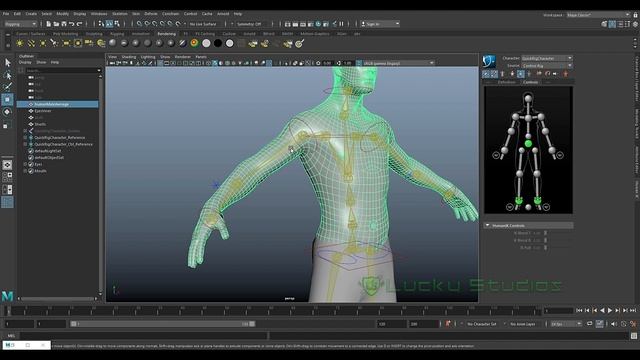Collapse the HumanIK Controls section
The width and height of the screenshot is (640, 360).
coord(487,225)
